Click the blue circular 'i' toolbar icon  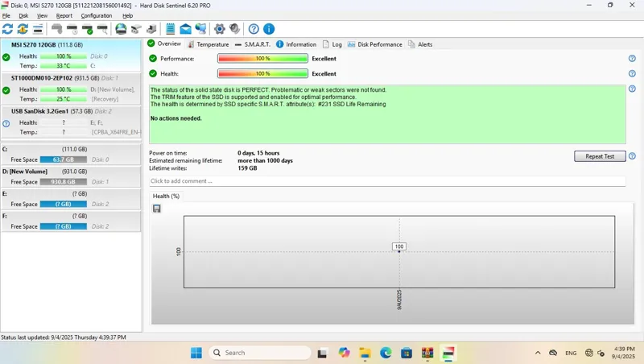[269, 29]
